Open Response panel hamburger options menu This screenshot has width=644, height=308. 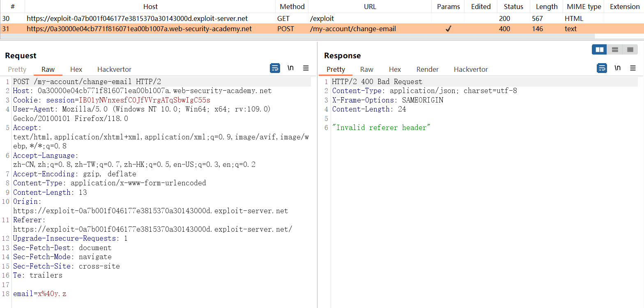pos(633,68)
